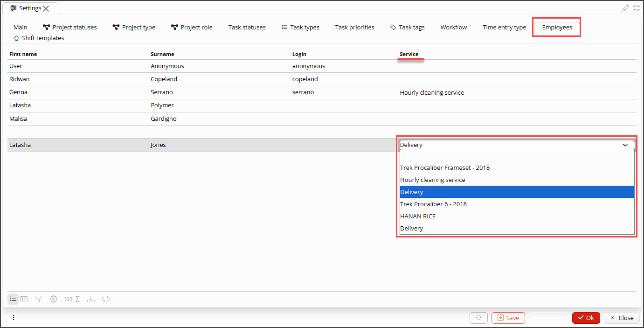Select the Task statuses tab

click(x=247, y=28)
